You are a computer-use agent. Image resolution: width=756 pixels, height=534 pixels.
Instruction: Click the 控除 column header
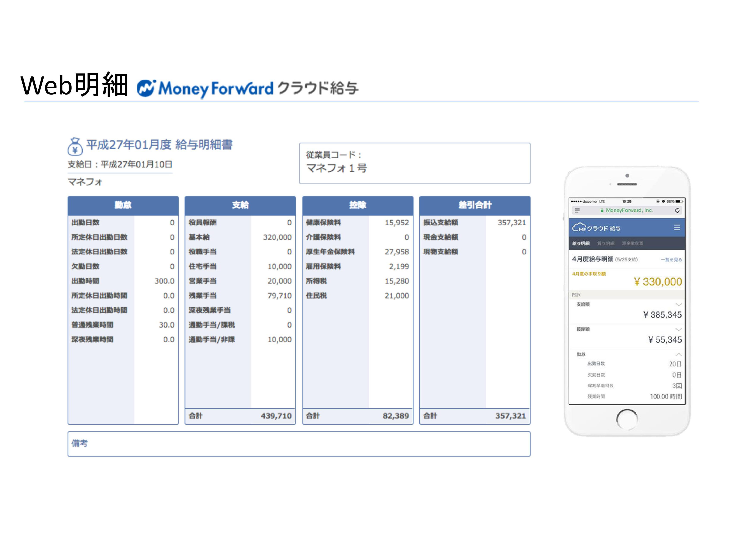point(358,205)
